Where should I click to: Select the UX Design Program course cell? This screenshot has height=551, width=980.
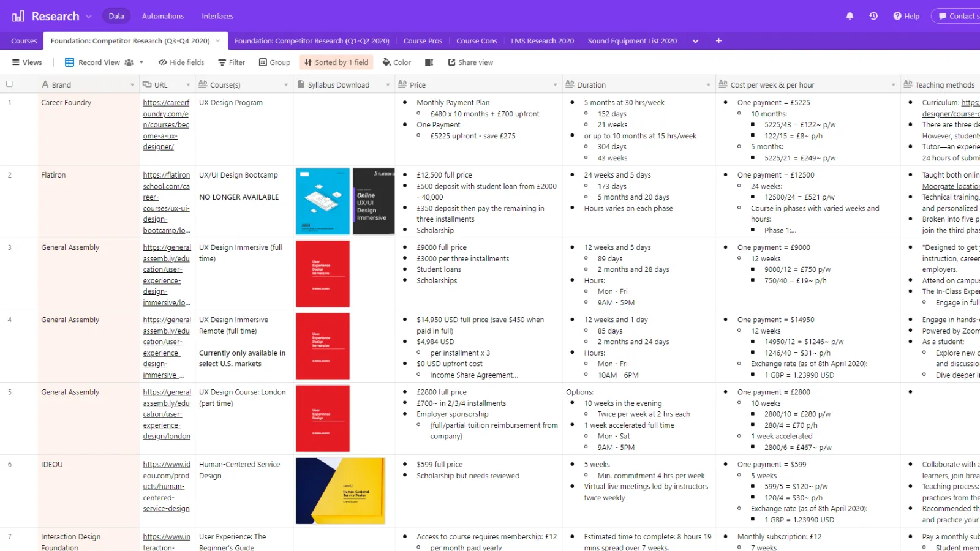point(244,129)
